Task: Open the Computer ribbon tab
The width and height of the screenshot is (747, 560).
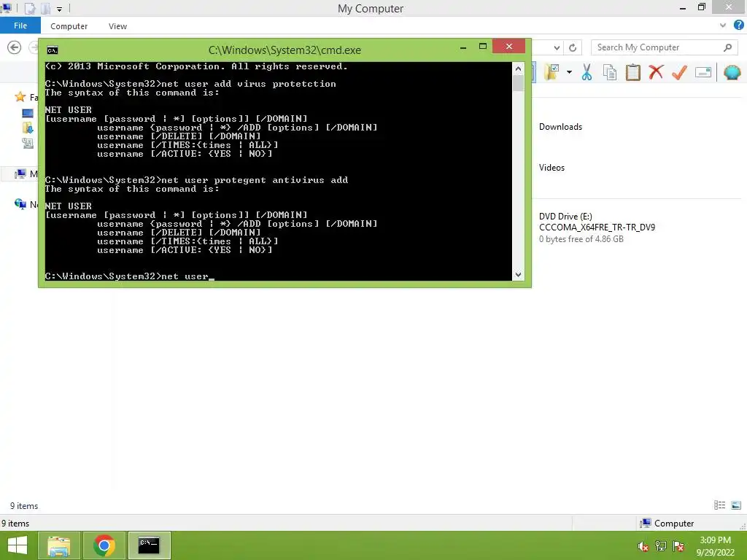Action: click(69, 26)
